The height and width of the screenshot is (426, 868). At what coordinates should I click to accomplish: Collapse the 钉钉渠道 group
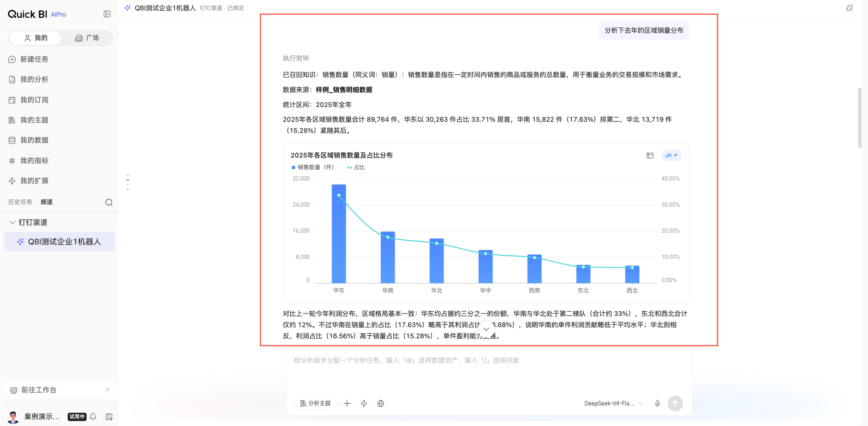click(x=12, y=222)
